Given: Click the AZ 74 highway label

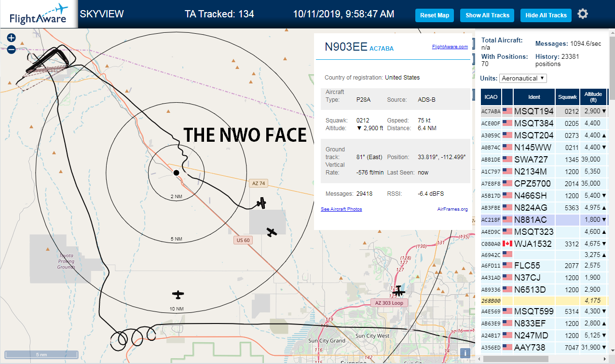Looking at the screenshot, I should point(259,183).
